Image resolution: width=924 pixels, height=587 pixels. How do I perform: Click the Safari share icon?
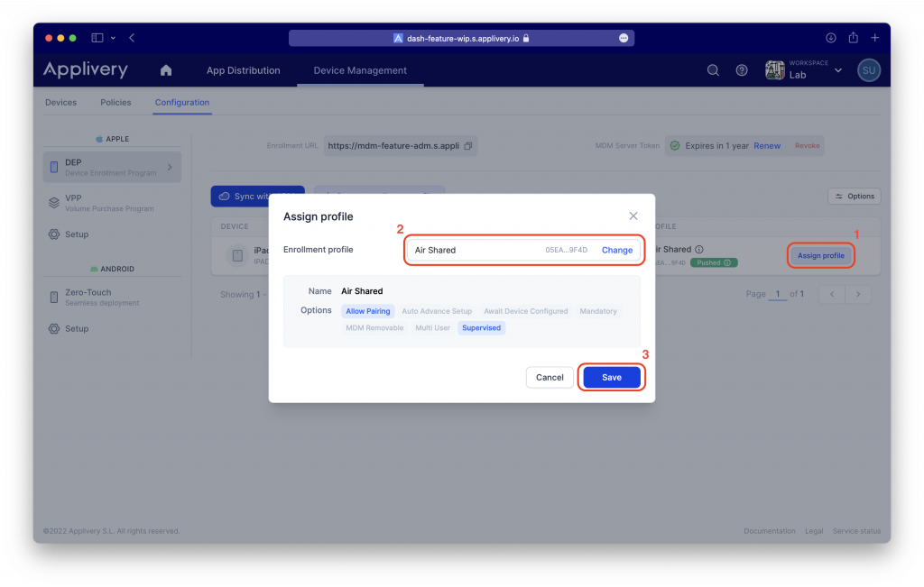pyautogui.click(x=854, y=37)
